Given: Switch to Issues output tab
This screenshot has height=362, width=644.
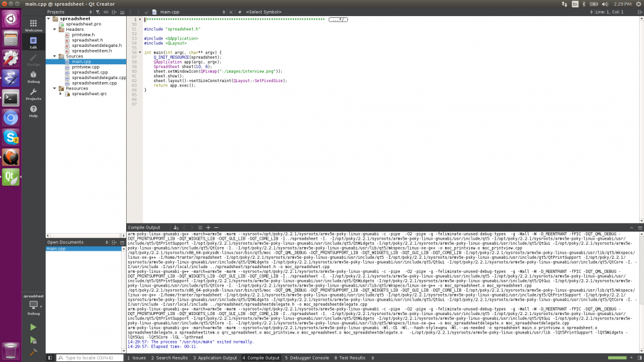Looking at the screenshot, I should pos(137,358).
